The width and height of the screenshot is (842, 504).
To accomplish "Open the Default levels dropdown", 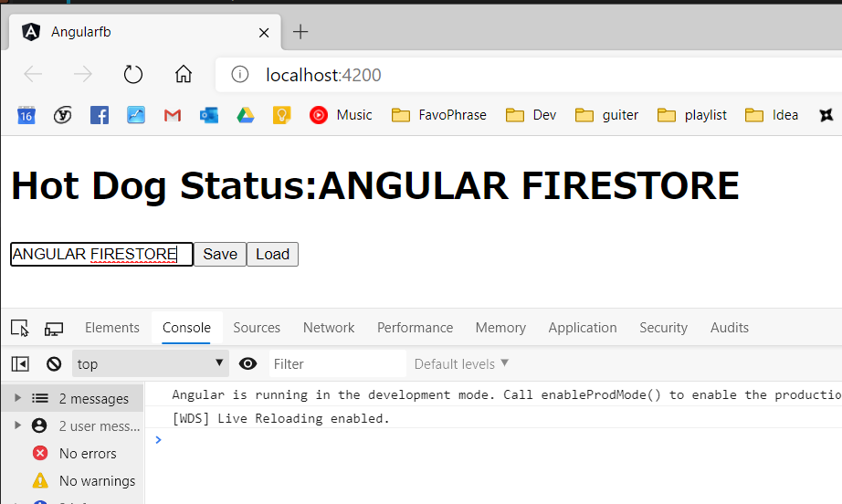I will [x=461, y=364].
